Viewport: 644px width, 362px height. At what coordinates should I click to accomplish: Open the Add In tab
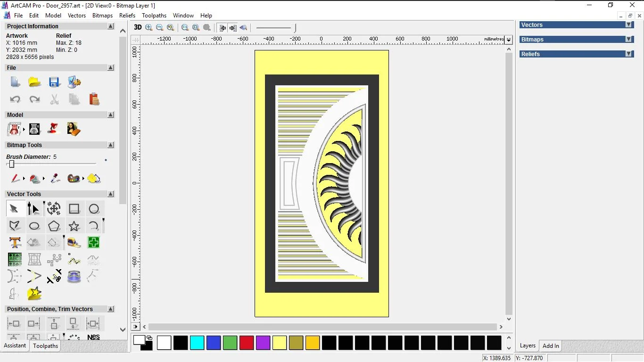point(551,346)
